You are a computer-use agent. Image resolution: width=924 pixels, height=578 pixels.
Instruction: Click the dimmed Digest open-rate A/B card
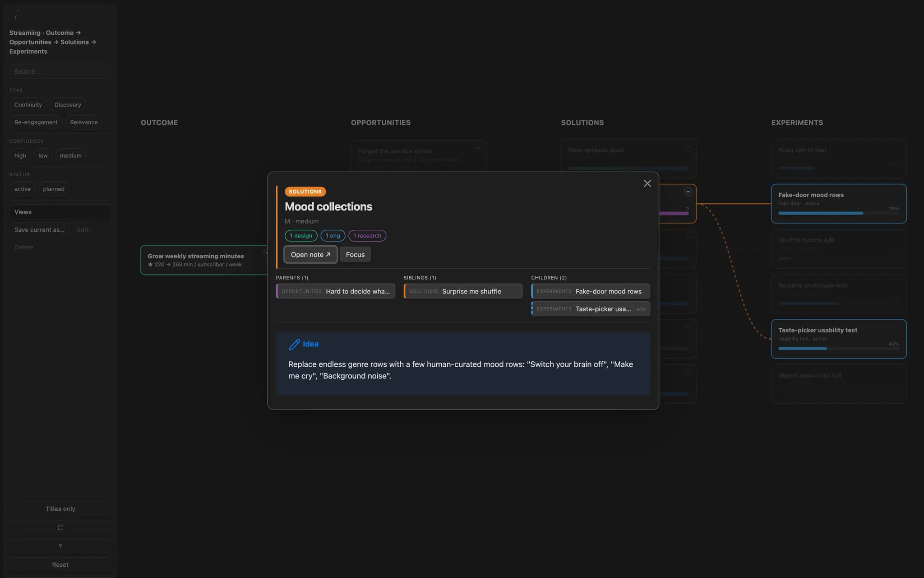pos(839,384)
